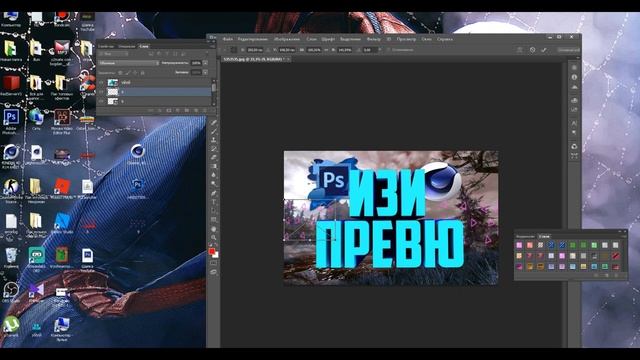Delete layer using trash icon in Layers panel
Screen dimensions: 640x360
pyautogui.click(x=205, y=110)
